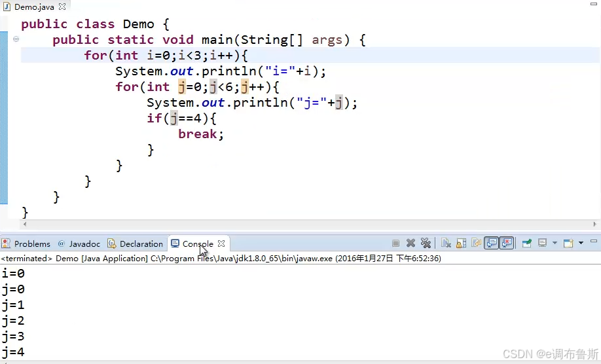Screen dimensions: 601x364
Task: Open Display Selected Console dropdown arrow
Action: [555, 244]
